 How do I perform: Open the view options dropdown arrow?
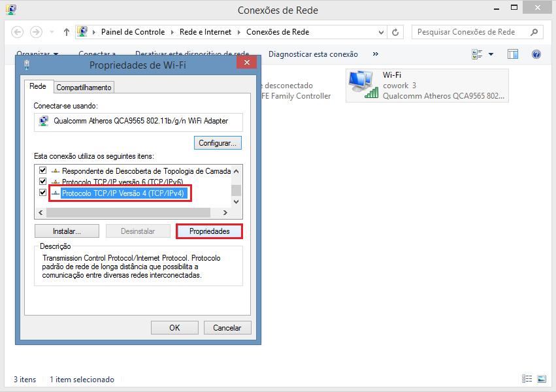click(x=491, y=54)
